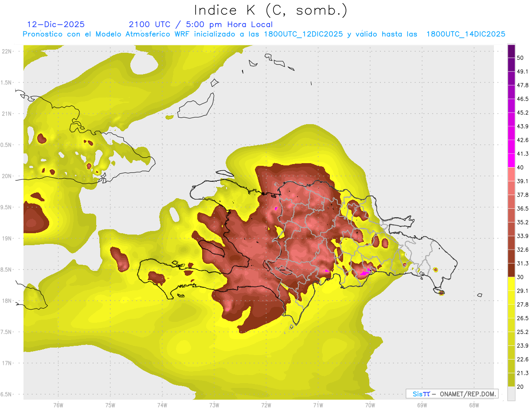Select legend color band between 29.1 and 30
This screenshot has width=532, height=411.
click(x=511, y=284)
